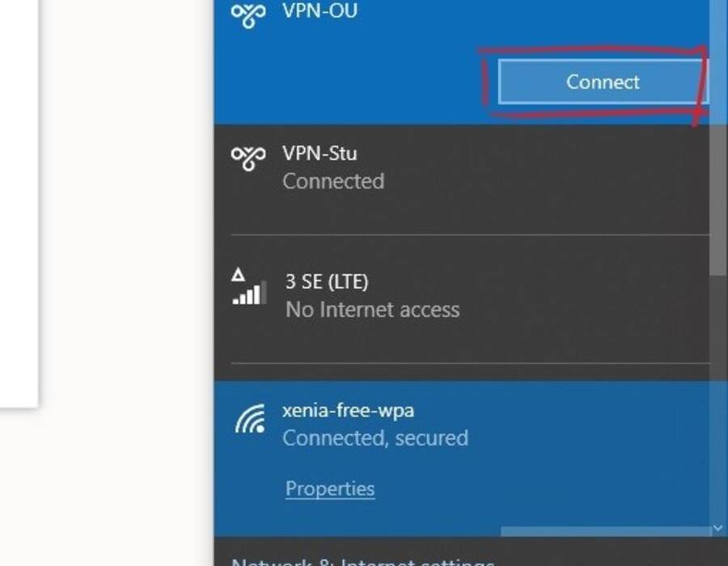Select the VPN-OU entry name
This screenshot has width=728, height=566.
[320, 11]
